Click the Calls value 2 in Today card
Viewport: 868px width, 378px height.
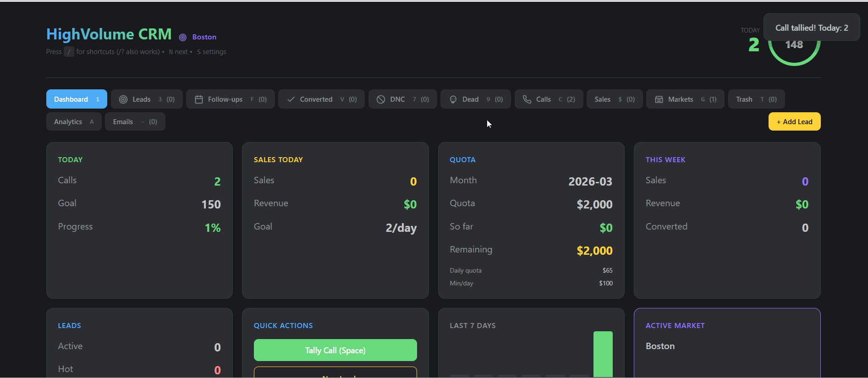click(217, 181)
